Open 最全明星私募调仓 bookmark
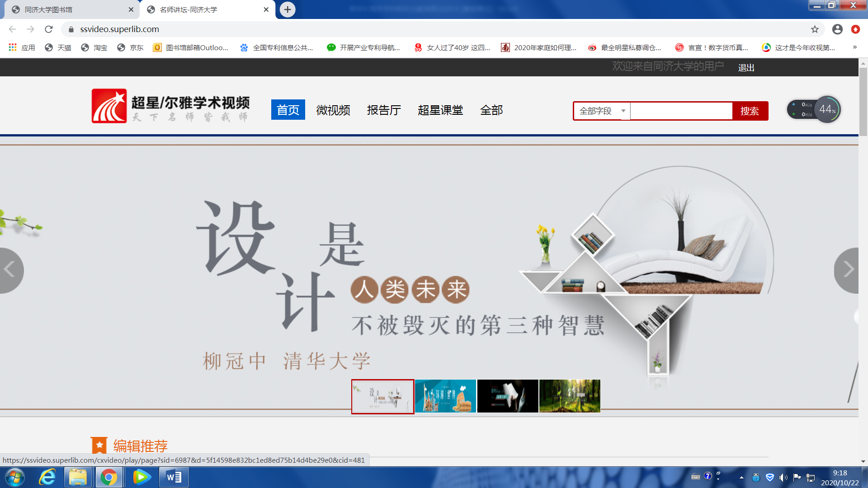 point(624,47)
